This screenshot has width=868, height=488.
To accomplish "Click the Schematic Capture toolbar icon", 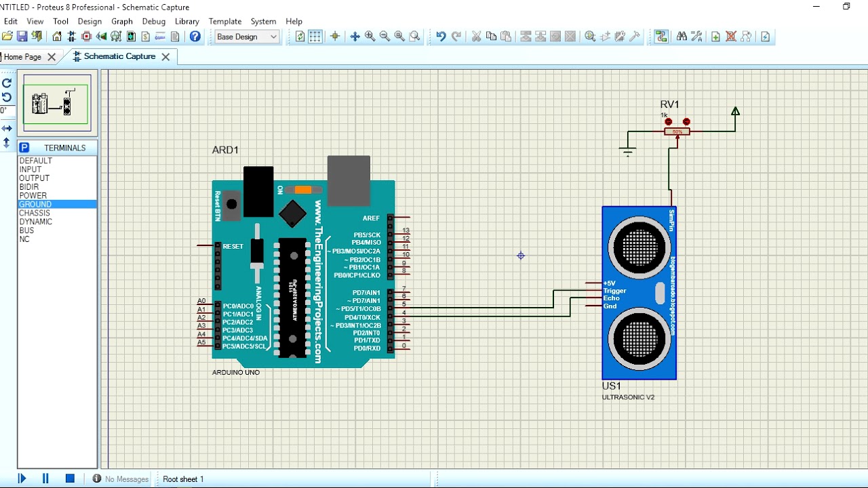I will tap(72, 37).
